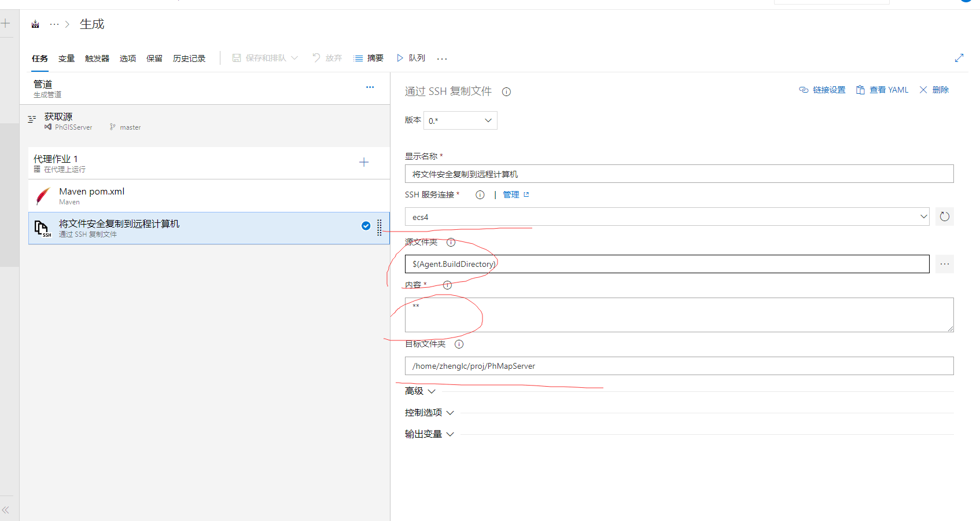Expand the 控制选项 section

click(x=429, y=413)
